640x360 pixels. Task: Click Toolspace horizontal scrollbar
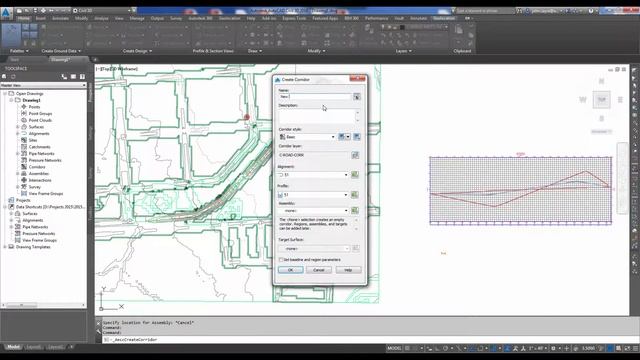43,305
